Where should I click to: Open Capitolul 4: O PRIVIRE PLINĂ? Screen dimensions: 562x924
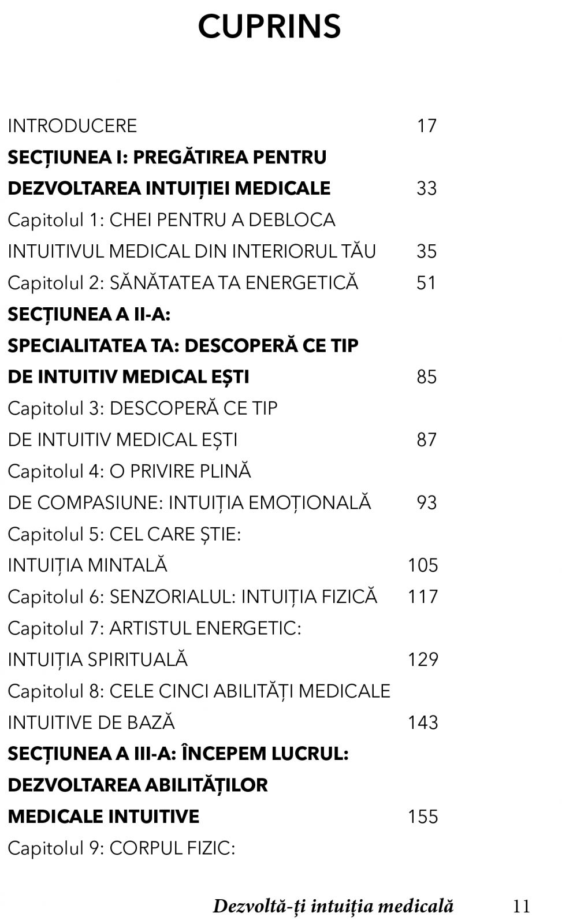pos(129,471)
